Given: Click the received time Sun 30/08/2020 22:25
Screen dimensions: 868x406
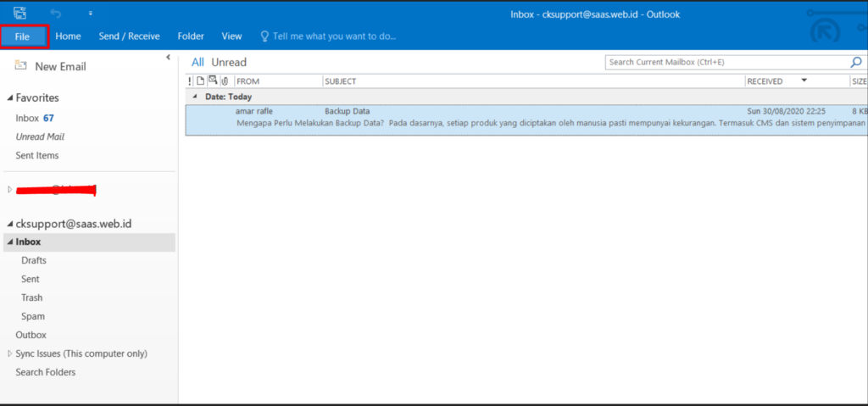Looking at the screenshot, I should click(786, 111).
